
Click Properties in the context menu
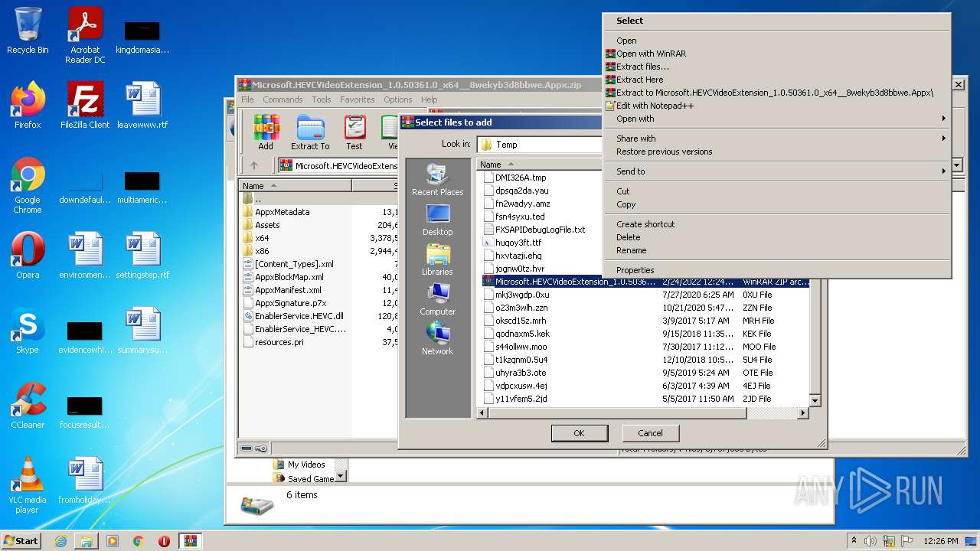point(776,270)
